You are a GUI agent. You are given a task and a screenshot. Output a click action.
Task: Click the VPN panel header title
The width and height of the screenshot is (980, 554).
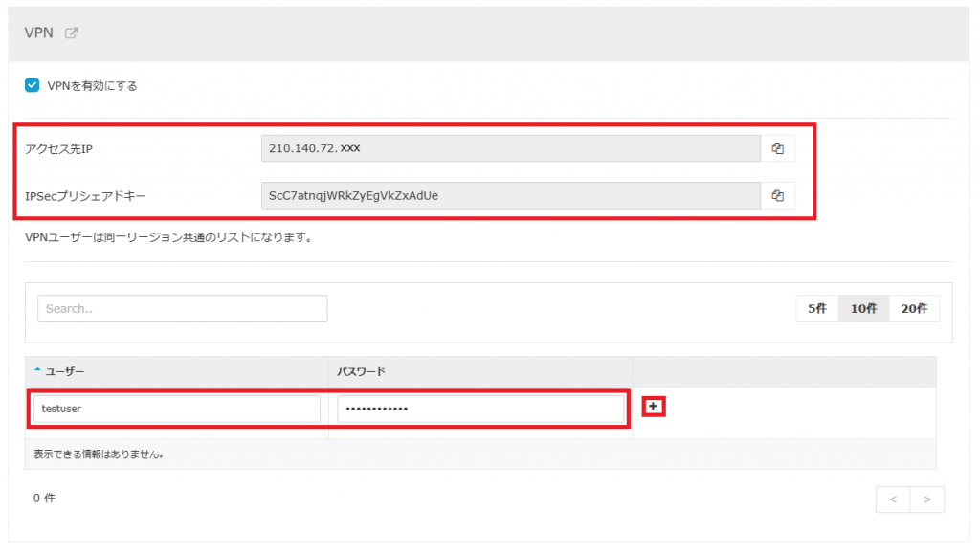pyautogui.click(x=38, y=33)
